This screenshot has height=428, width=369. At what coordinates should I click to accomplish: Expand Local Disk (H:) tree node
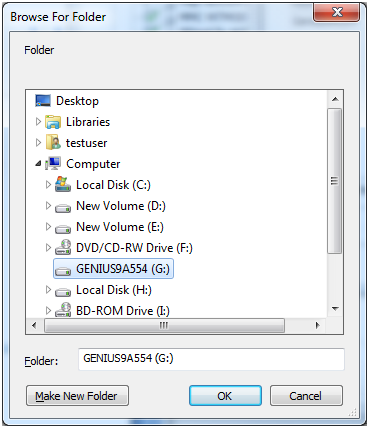48,290
